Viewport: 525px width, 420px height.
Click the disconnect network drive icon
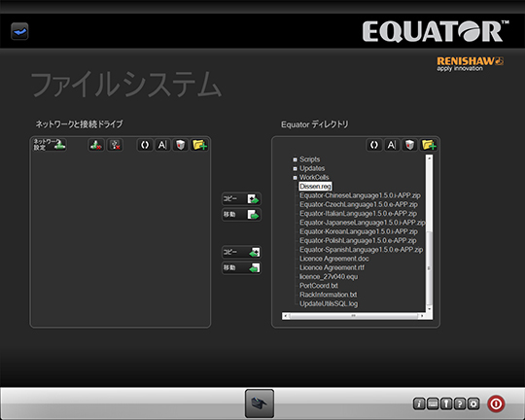pos(96,145)
